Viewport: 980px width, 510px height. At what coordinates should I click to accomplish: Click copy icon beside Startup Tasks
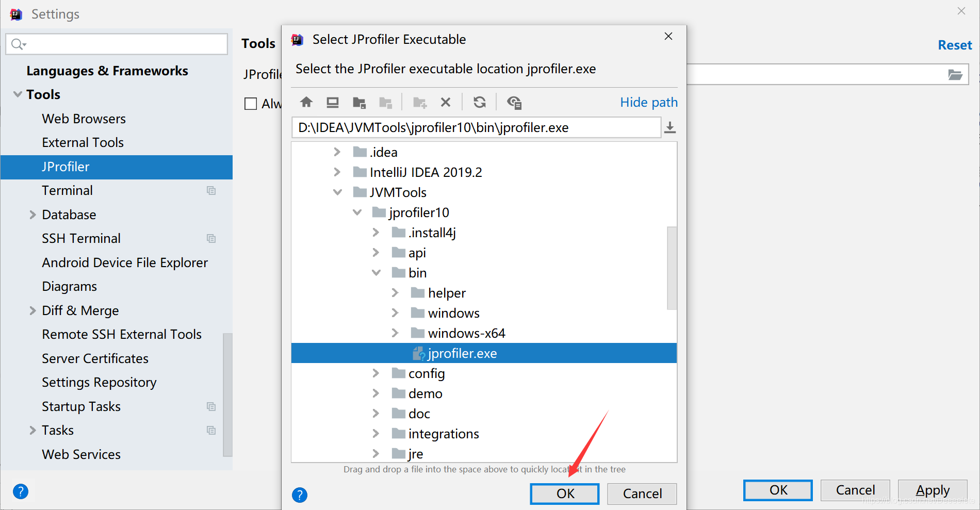(x=211, y=406)
